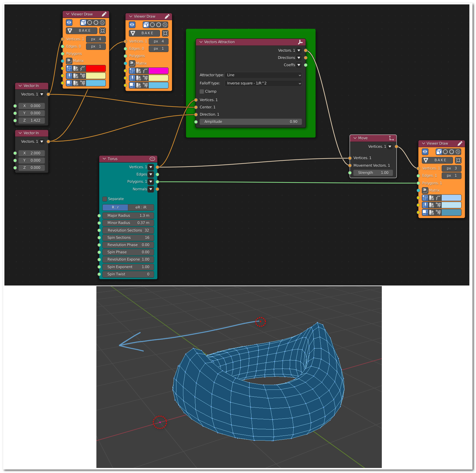Click the wrench icon on Vectors Attraction header
Screen dimensions: 476x473
(x=300, y=42)
